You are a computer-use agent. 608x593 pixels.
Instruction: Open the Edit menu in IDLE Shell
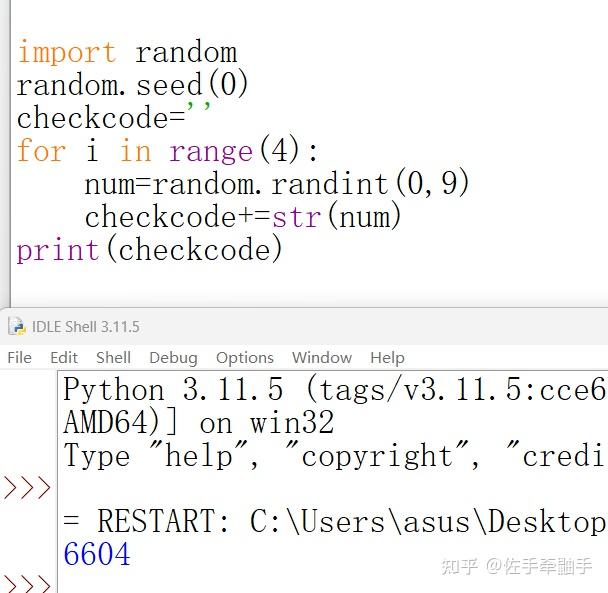64,358
